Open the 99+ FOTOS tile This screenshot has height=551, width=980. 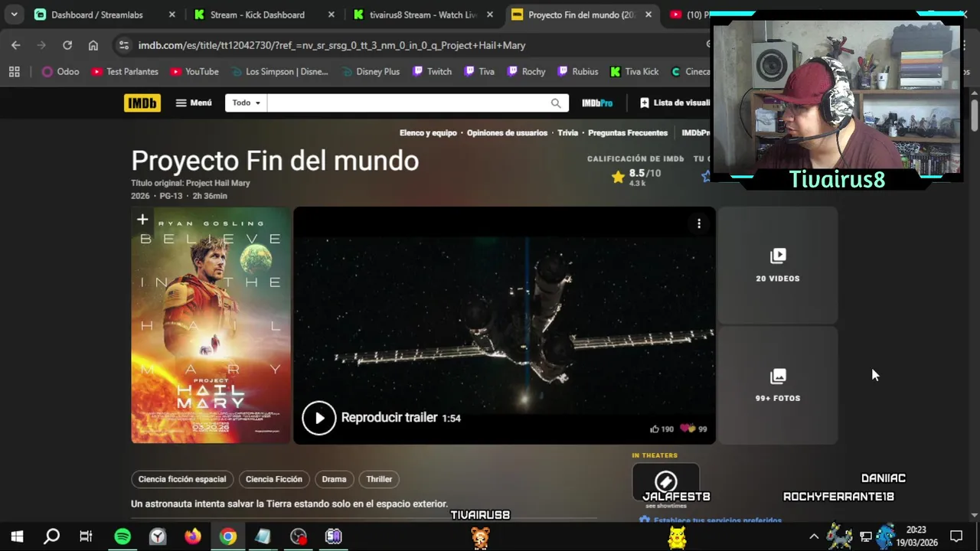point(778,385)
